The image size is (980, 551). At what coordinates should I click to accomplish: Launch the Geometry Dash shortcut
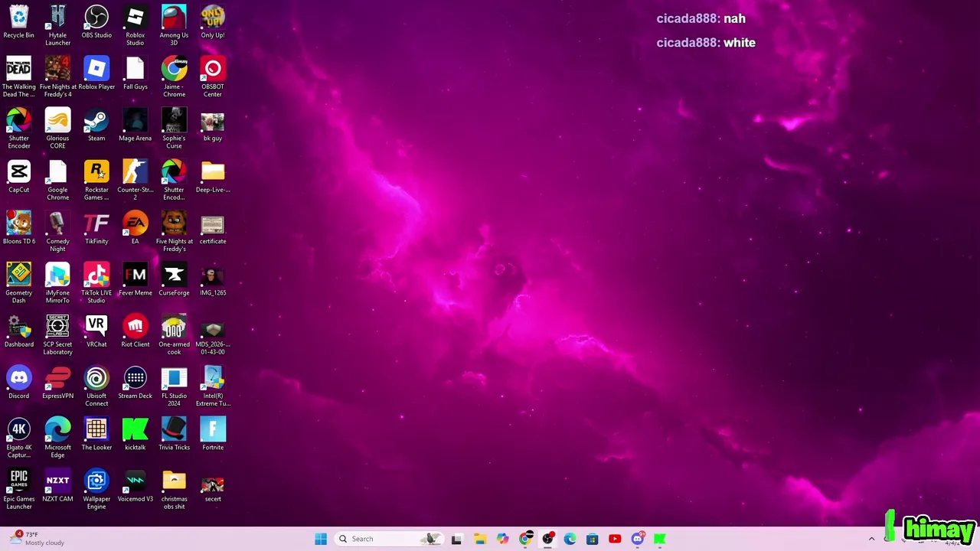pos(18,282)
